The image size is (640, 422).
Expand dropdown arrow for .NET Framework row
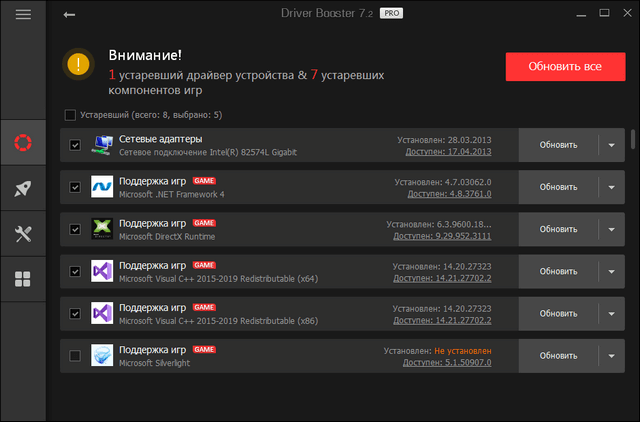(x=611, y=187)
